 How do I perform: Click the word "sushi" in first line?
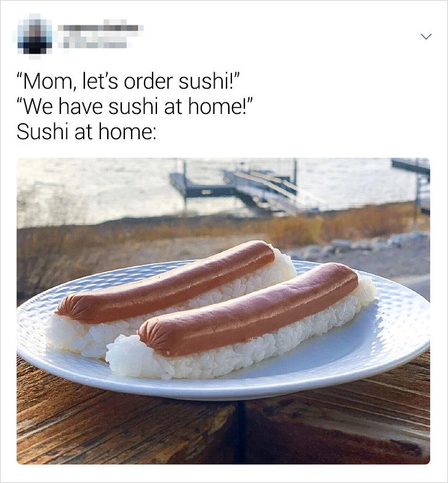pos(202,81)
